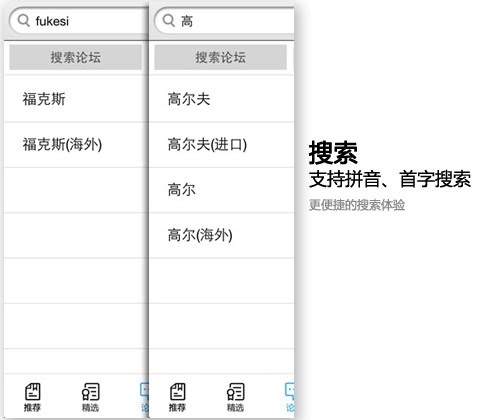Tap blue forum chat icon in left phone
Screen dimensions: 500x420
(x=144, y=392)
